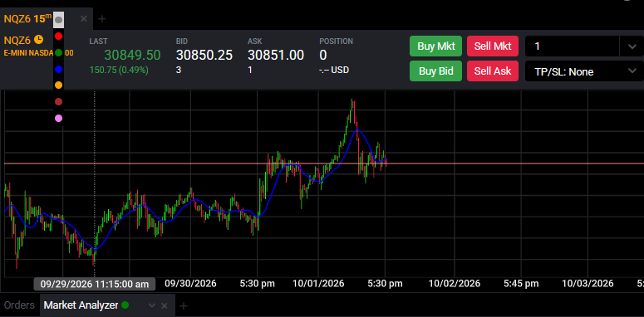Add a new chart tab with plus
This screenshot has height=317, width=644.
pyautogui.click(x=102, y=19)
